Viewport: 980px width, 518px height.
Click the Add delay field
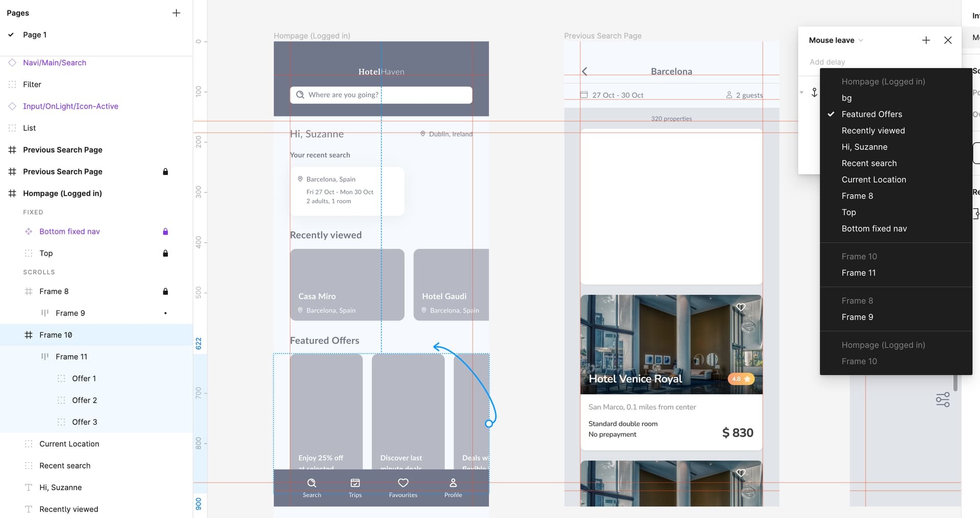pyautogui.click(x=827, y=62)
